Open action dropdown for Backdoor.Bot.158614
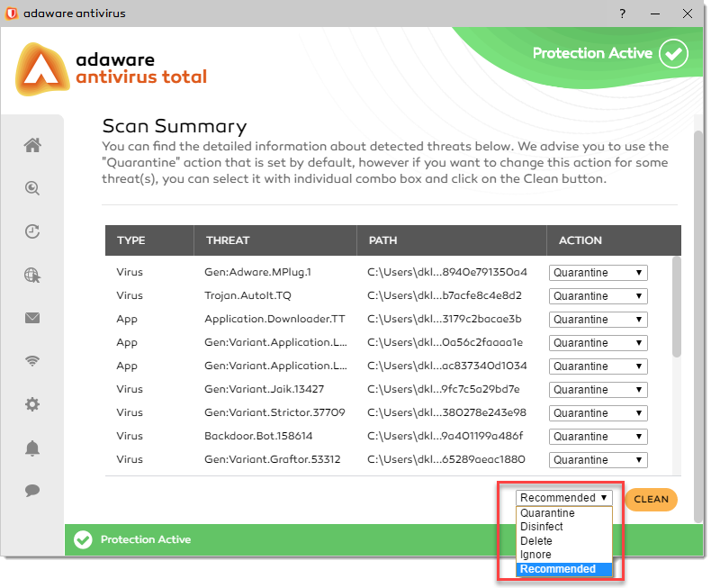The height and width of the screenshot is (588, 711). 598,437
